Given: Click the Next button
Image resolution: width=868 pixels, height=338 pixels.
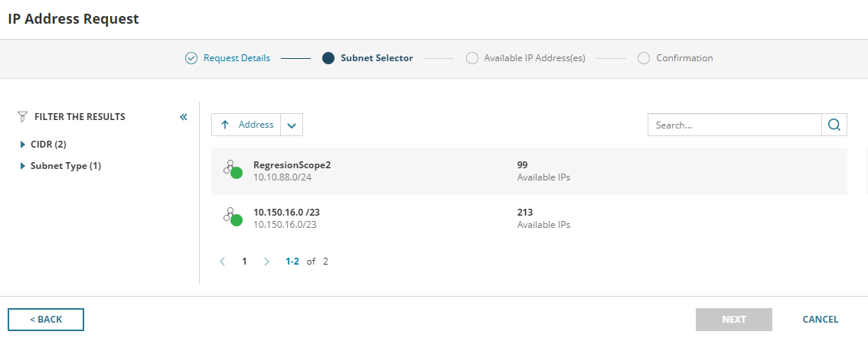Looking at the screenshot, I should (733, 320).
